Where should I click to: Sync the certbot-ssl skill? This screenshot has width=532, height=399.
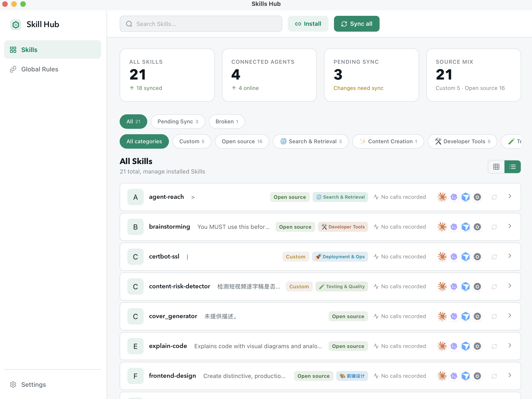pos(494,257)
